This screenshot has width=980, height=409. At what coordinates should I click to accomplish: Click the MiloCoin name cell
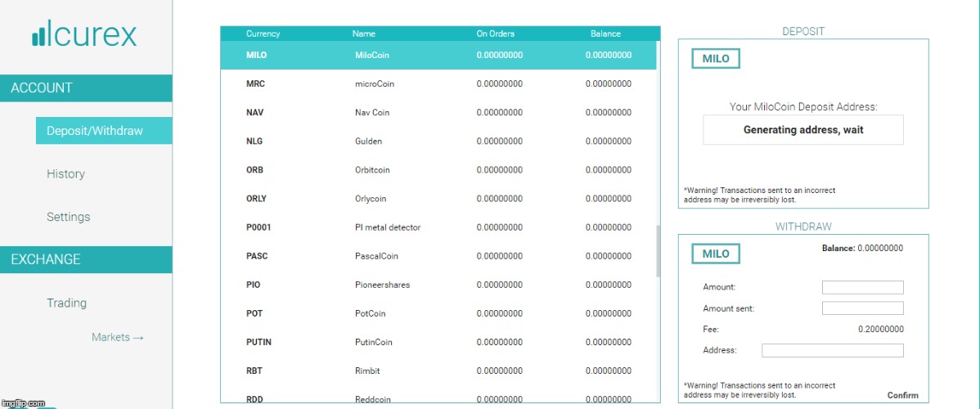(x=372, y=55)
